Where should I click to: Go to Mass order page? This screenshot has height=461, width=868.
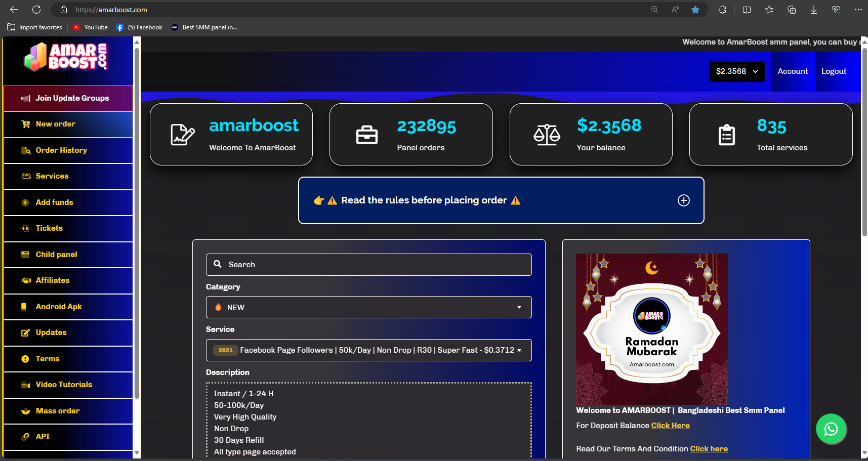68,411
